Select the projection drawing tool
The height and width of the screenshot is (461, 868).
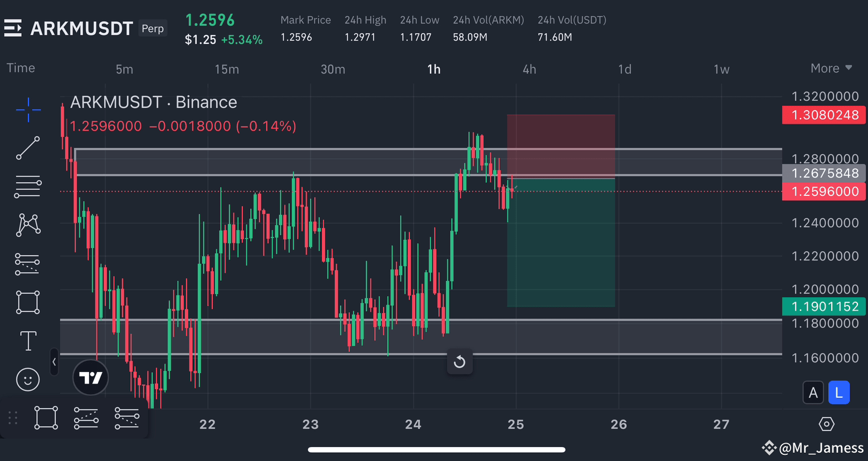click(x=28, y=263)
